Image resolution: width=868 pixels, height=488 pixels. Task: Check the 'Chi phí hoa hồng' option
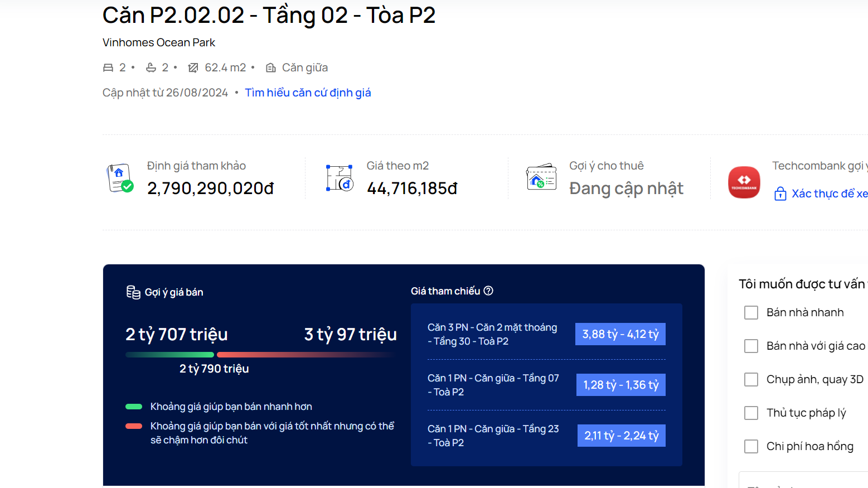pyautogui.click(x=751, y=446)
